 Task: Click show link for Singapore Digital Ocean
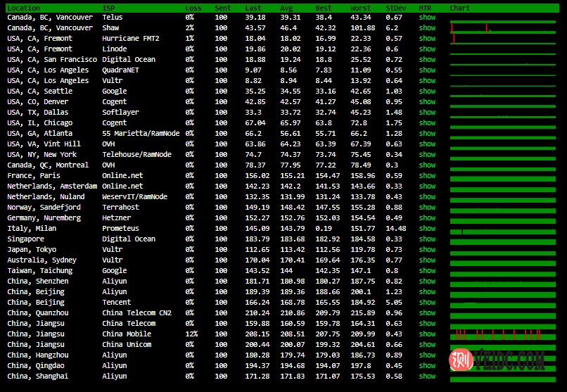pos(427,239)
